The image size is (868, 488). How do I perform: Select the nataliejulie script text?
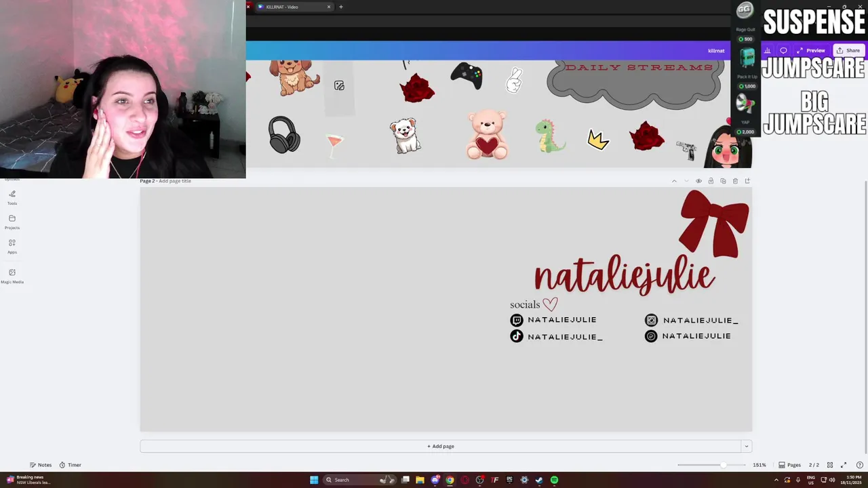[x=625, y=274]
